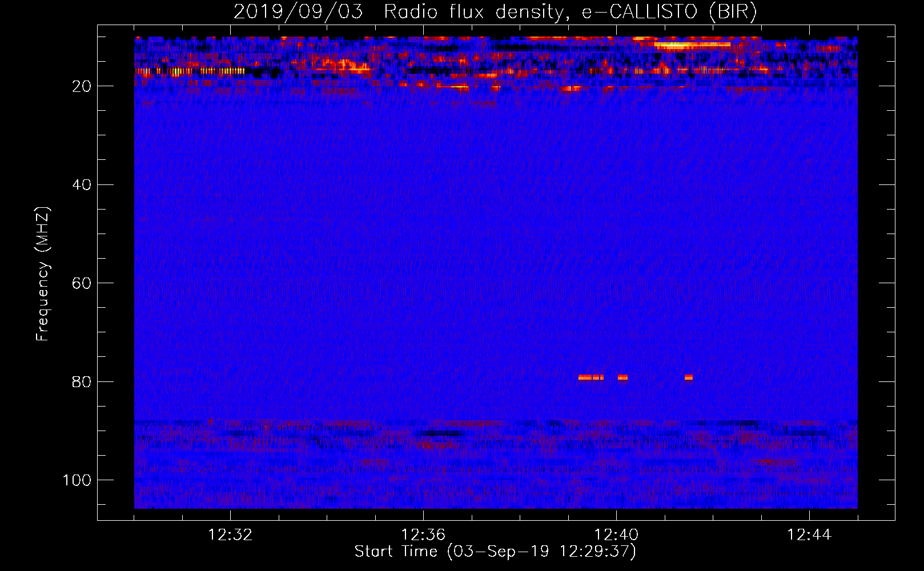
Task: Click the bright yellow emission band near 12:41 at top
Action: (x=692, y=45)
